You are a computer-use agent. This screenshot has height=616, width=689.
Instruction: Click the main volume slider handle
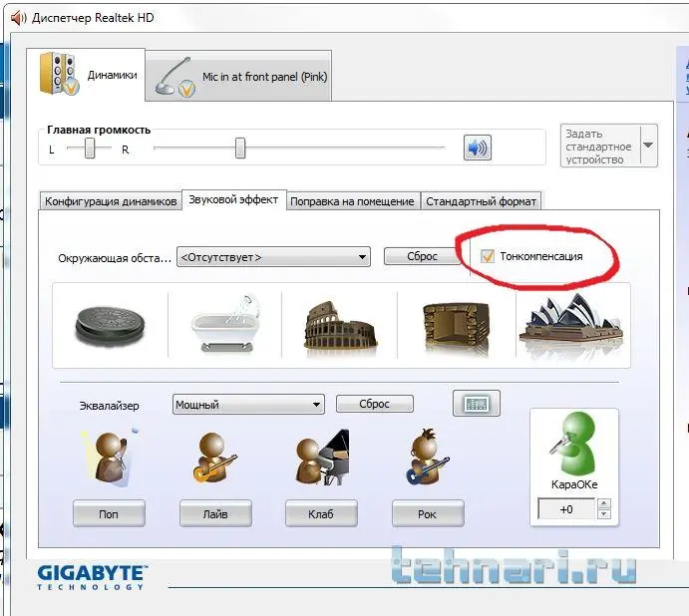coord(240,149)
